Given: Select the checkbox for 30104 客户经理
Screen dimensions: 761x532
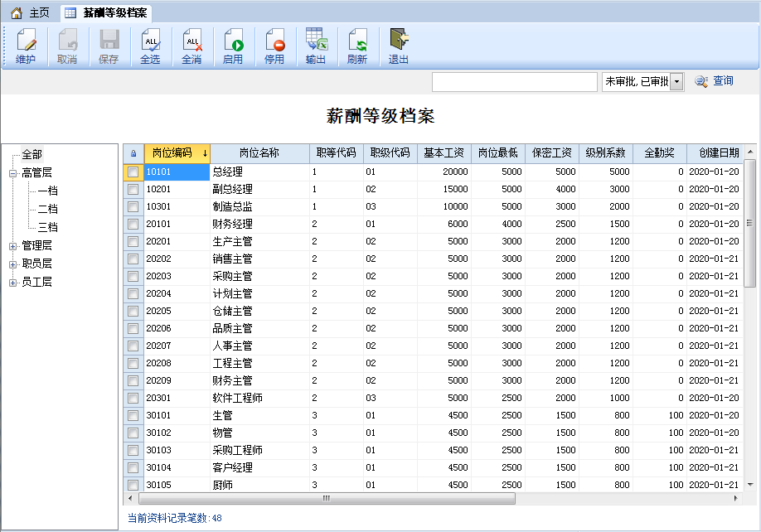Looking at the screenshot, I should pyautogui.click(x=133, y=467).
